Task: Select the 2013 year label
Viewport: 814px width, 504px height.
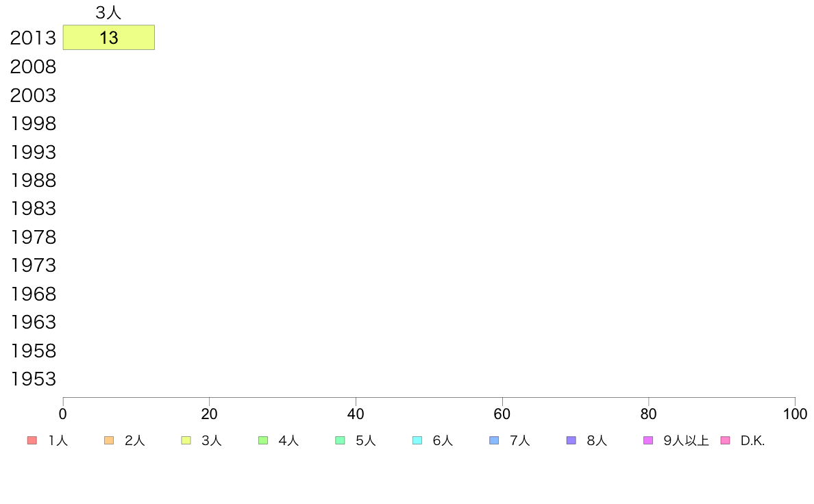Action: click(33, 38)
